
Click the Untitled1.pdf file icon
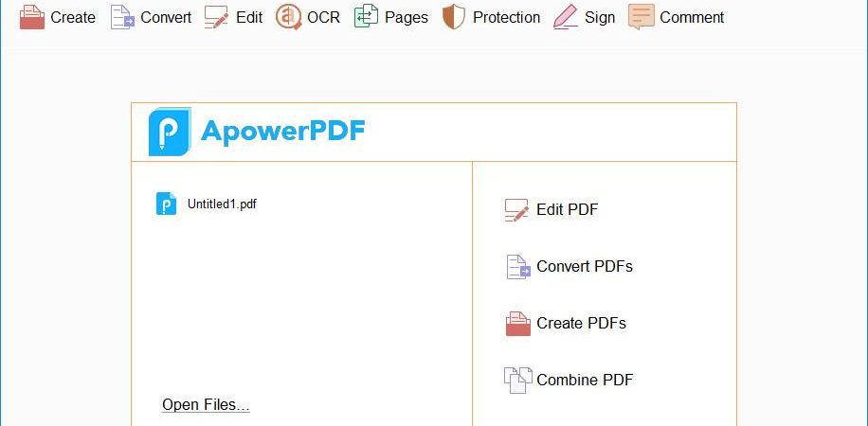166,204
